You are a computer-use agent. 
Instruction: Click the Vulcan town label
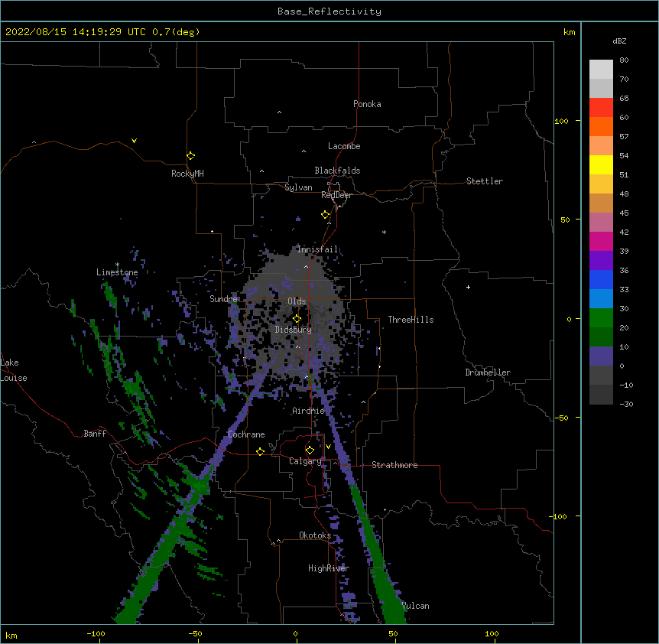(415, 606)
